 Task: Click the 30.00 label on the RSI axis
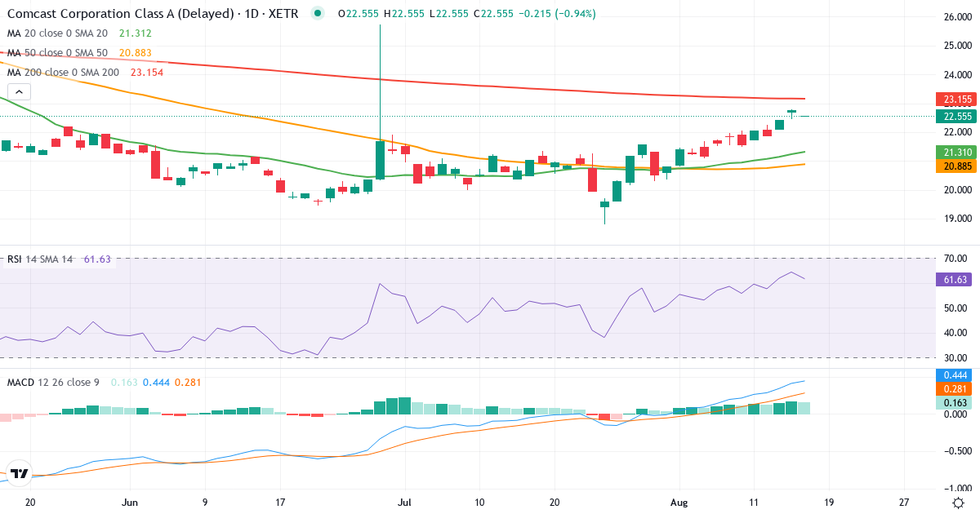pyautogui.click(x=955, y=357)
